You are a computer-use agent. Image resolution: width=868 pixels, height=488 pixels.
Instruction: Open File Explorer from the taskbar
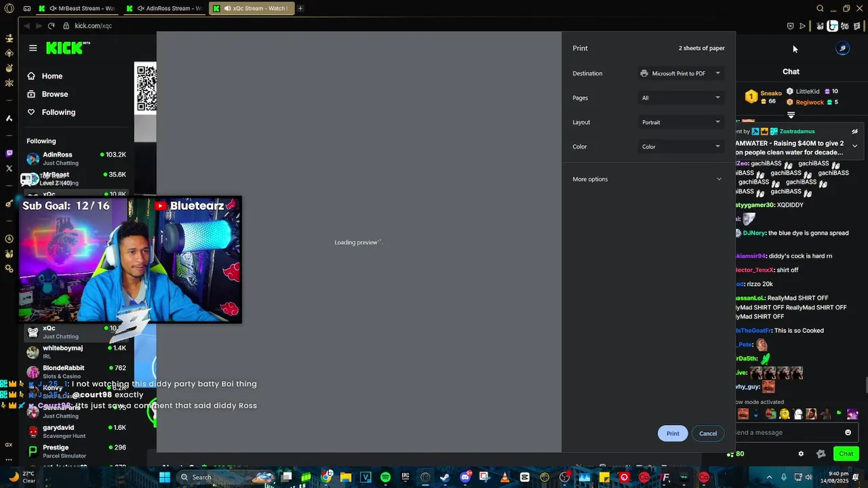tap(346, 477)
